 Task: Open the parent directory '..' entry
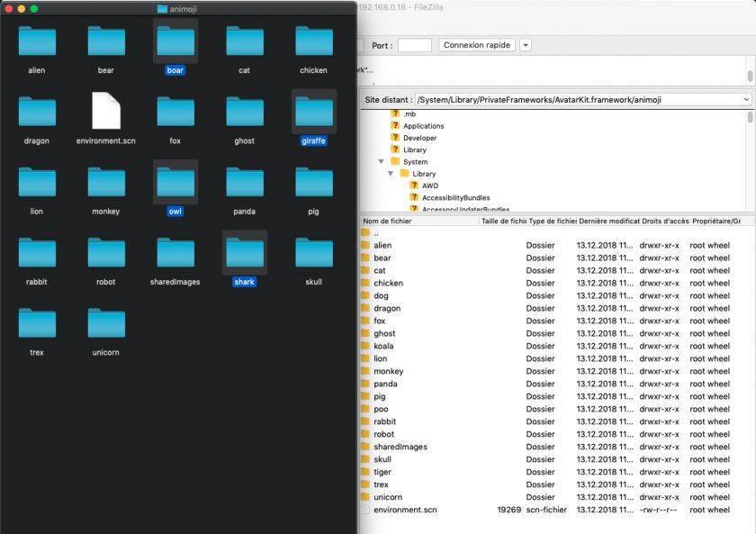(x=376, y=232)
